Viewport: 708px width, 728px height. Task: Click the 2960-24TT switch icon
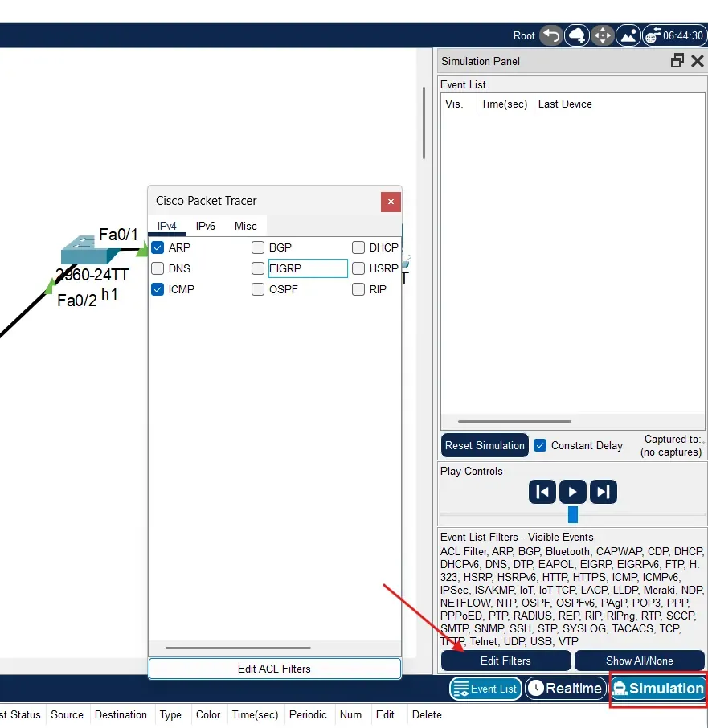91,250
